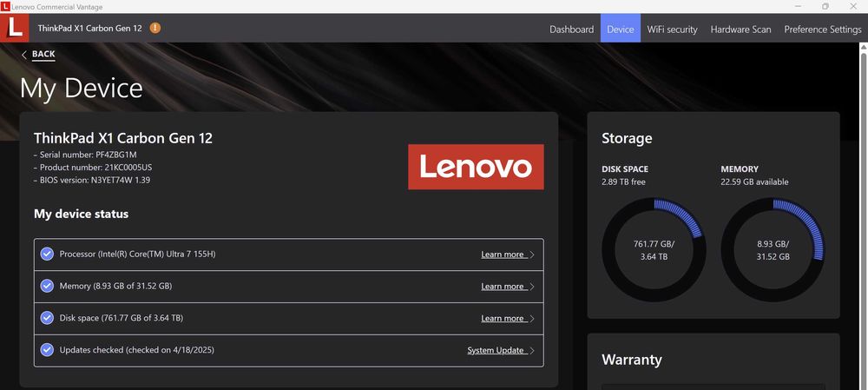This screenshot has width=868, height=390.
Task: Expand chevron next to Memory Learn more
Action: pyautogui.click(x=532, y=287)
